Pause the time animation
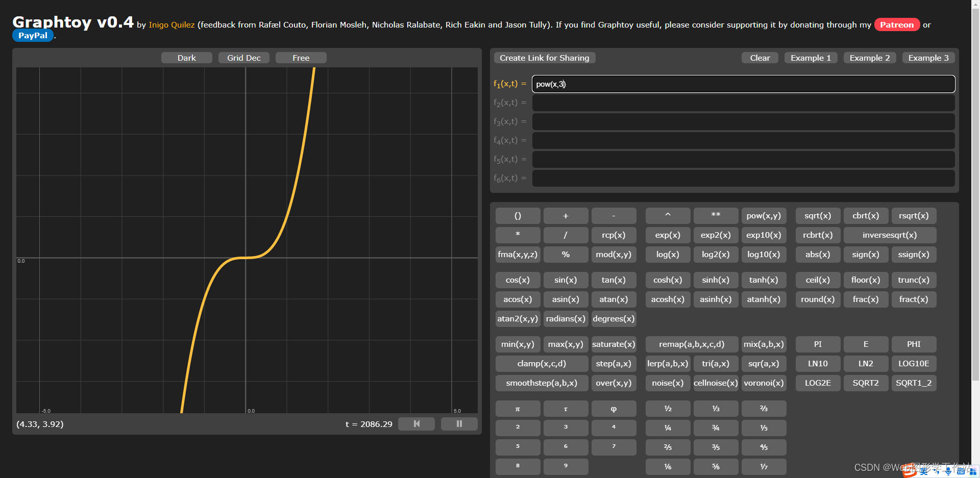980x478 pixels. point(459,424)
